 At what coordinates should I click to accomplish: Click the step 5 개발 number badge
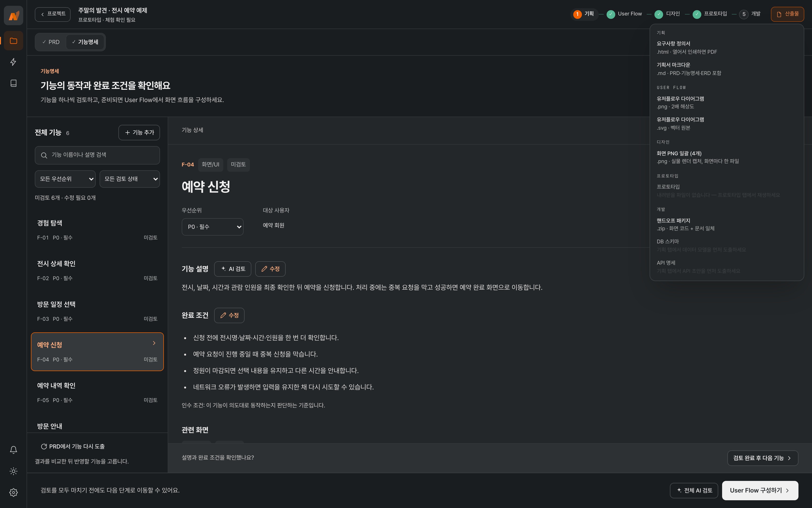(744, 14)
